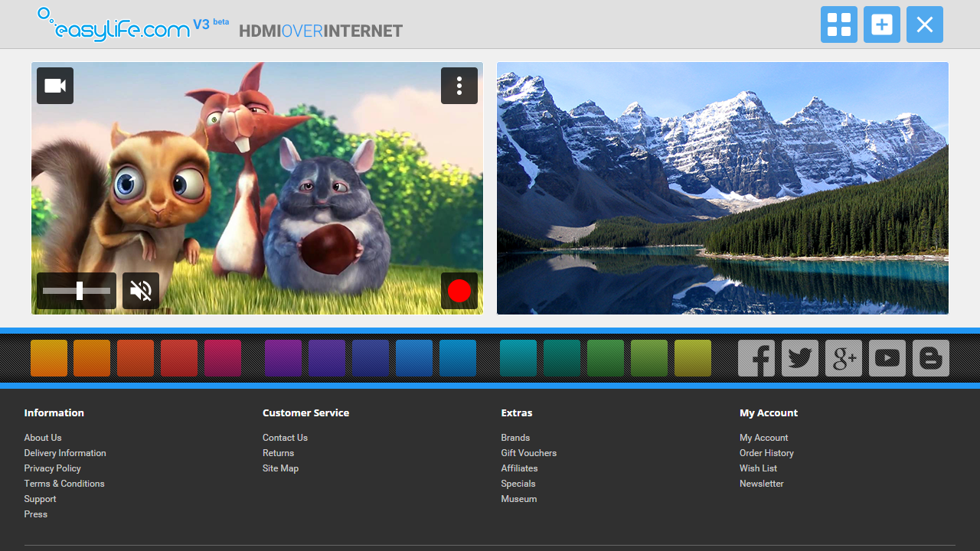Open Gift Vouchers
The width and height of the screenshot is (980, 551).
coord(529,453)
